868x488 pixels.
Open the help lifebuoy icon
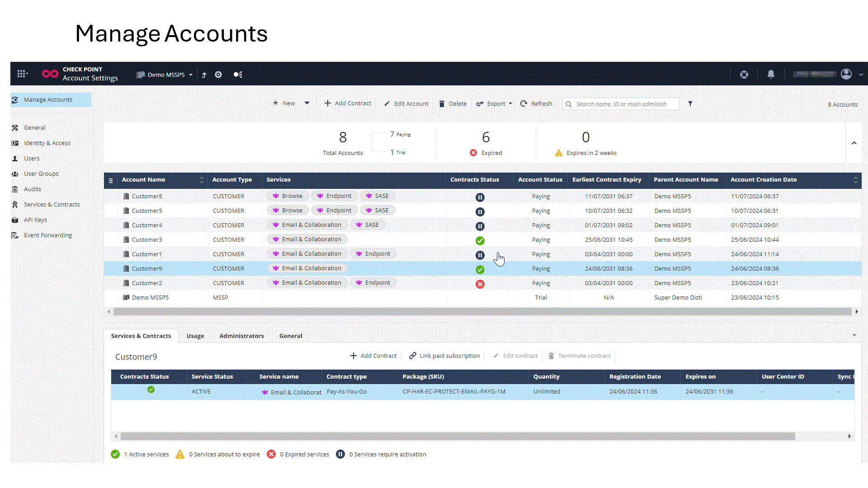pyautogui.click(x=744, y=75)
